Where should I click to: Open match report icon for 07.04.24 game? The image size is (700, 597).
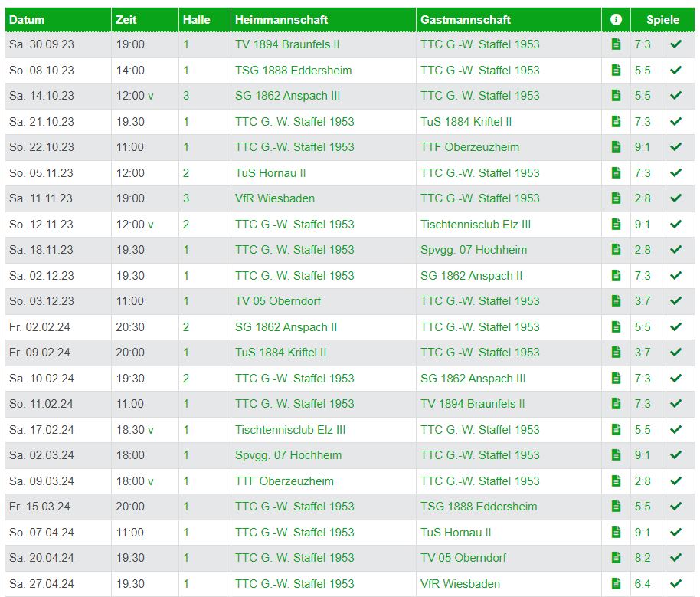[x=616, y=533]
